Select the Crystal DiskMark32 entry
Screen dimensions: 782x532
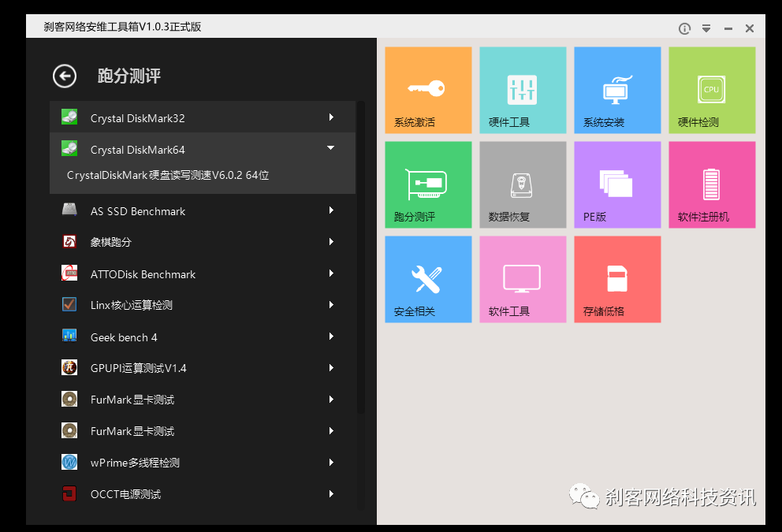click(x=203, y=117)
